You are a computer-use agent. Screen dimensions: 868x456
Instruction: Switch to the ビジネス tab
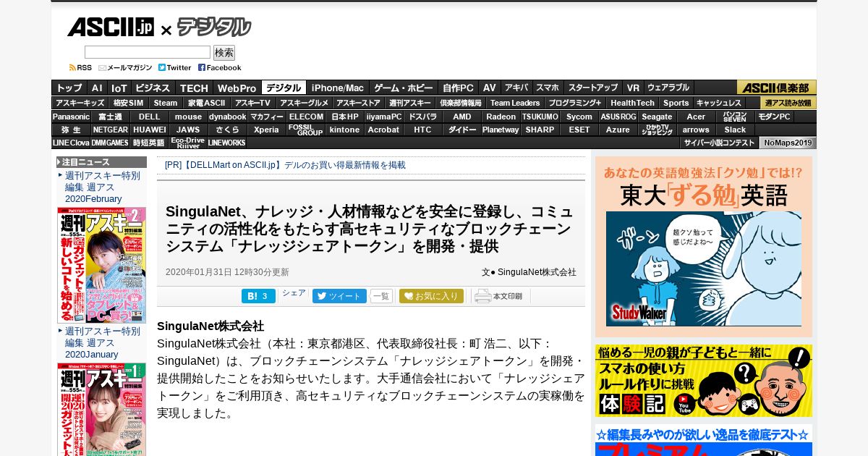(x=153, y=88)
